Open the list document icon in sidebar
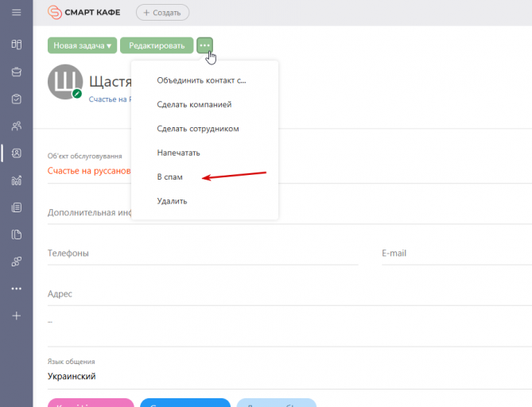This screenshot has height=407, width=532. click(16, 207)
